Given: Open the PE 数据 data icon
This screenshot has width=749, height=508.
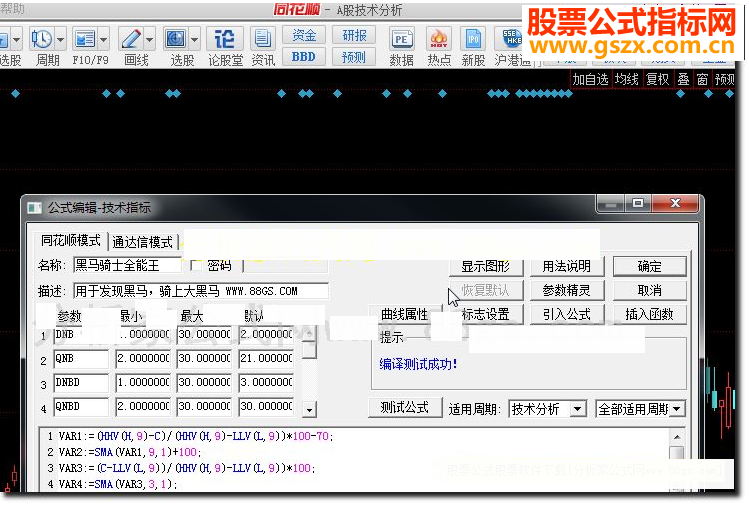Looking at the screenshot, I should (401, 39).
